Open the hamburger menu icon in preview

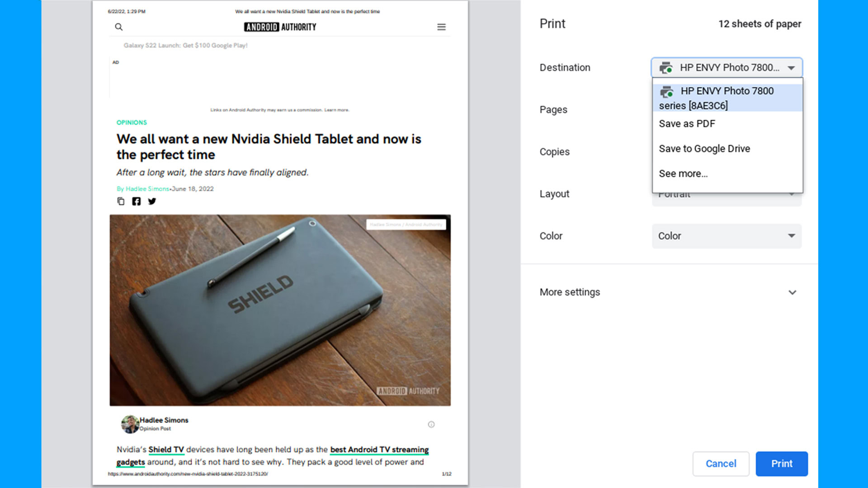[441, 27]
